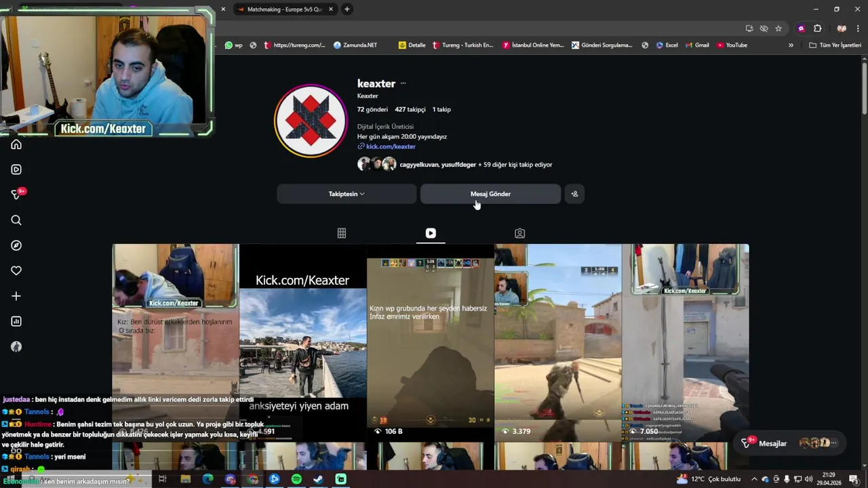Open the Windows notification center
The image size is (868, 488).
[854, 479]
